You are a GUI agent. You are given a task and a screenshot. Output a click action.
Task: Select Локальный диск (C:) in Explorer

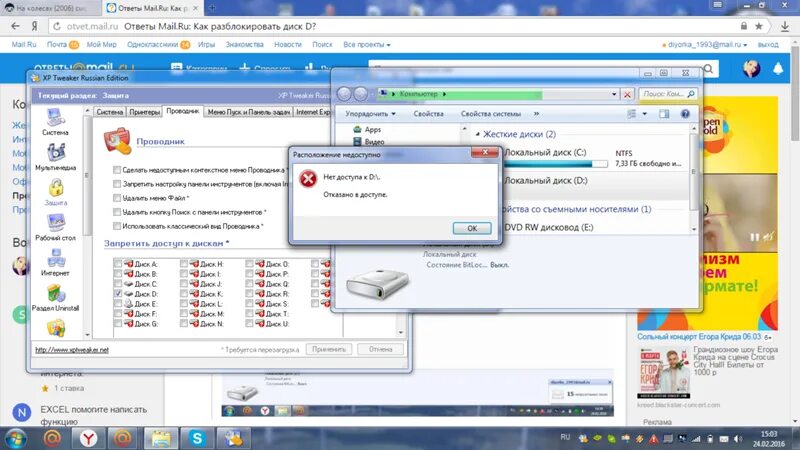545,153
